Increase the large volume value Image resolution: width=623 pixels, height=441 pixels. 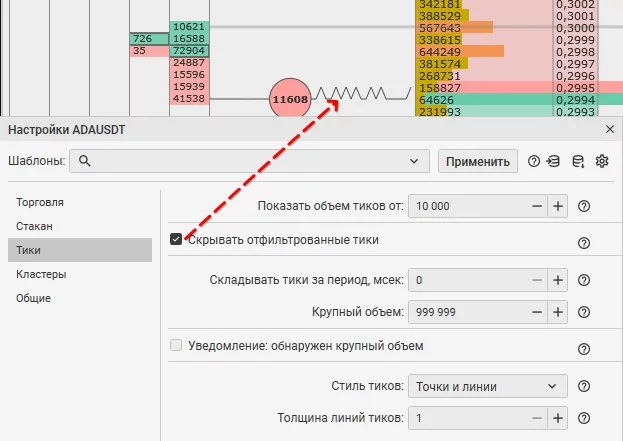click(x=558, y=312)
